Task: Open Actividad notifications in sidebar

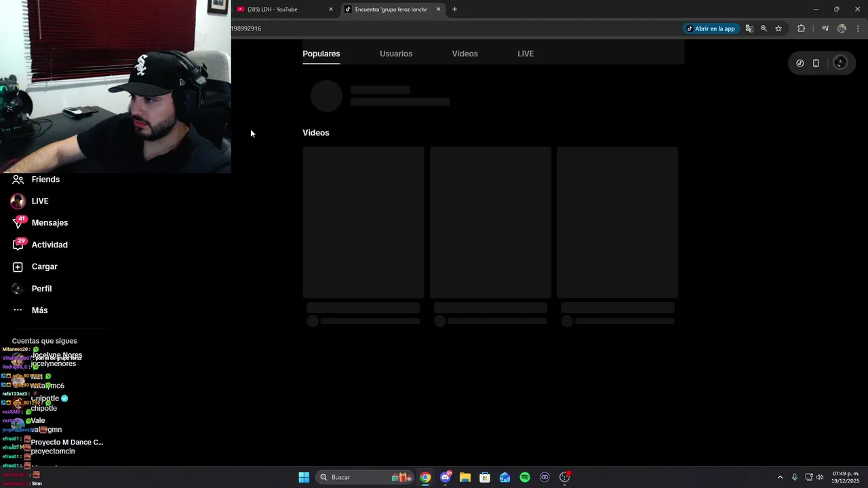Action: coord(39,245)
